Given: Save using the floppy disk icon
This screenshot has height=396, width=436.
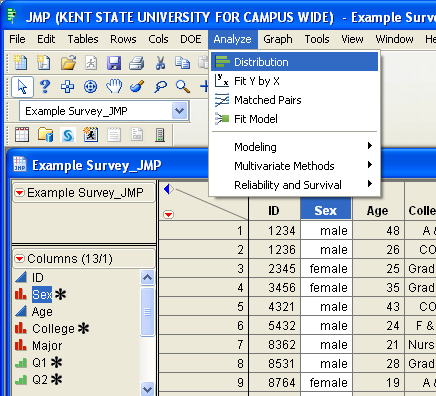Looking at the screenshot, I should click(114, 62).
